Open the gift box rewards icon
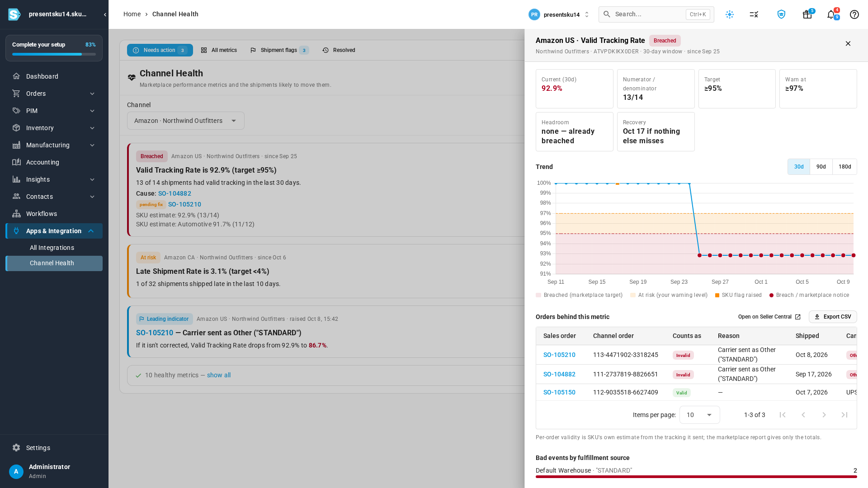Image resolution: width=868 pixels, height=488 pixels. [x=807, y=14]
